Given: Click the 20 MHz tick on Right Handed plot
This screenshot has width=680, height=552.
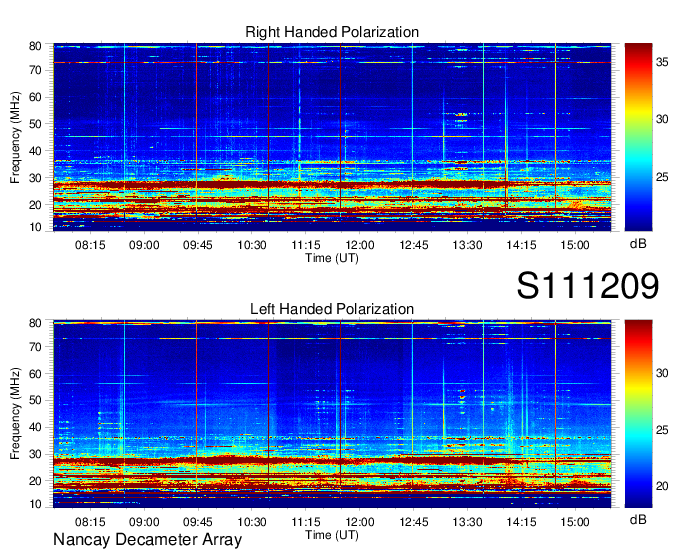Looking at the screenshot, I should tap(35, 205).
